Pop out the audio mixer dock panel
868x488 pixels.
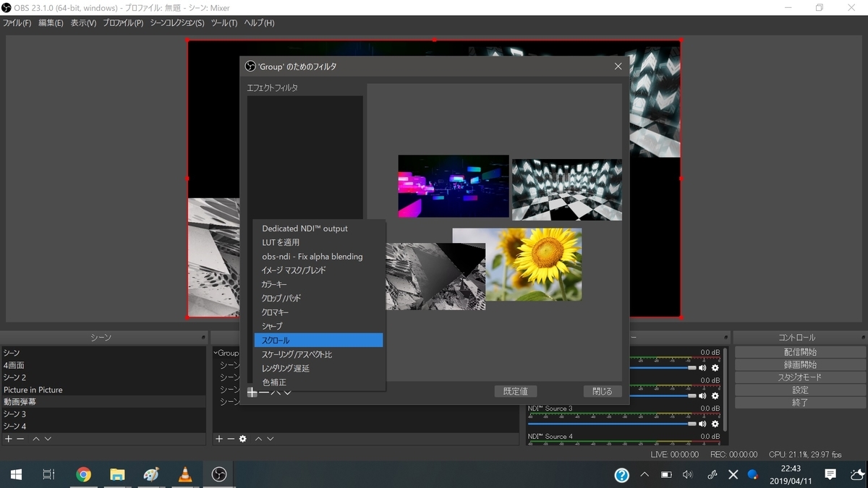click(726, 338)
